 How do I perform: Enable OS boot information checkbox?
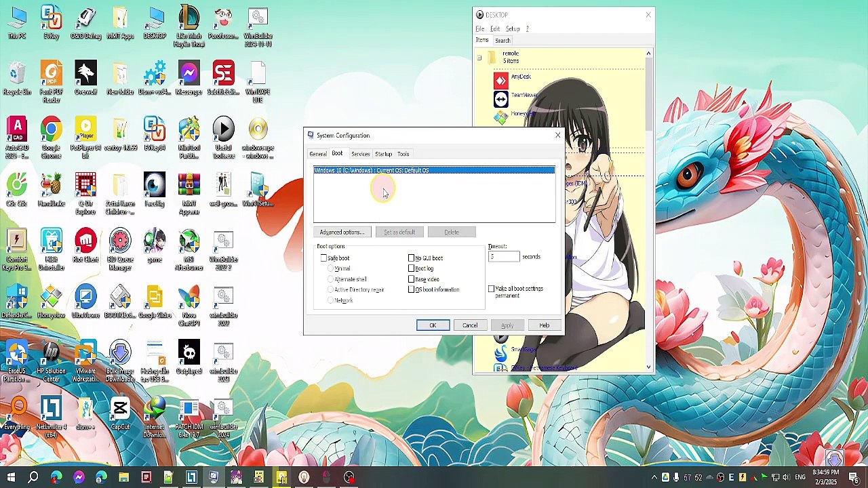pyautogui.click(x=411, y=289)
